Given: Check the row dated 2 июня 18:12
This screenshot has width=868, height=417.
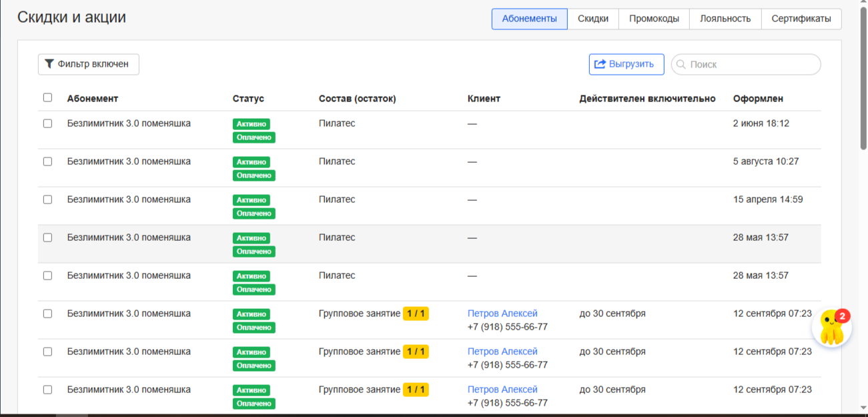Looking at the screenshot, I should [47, 123].
